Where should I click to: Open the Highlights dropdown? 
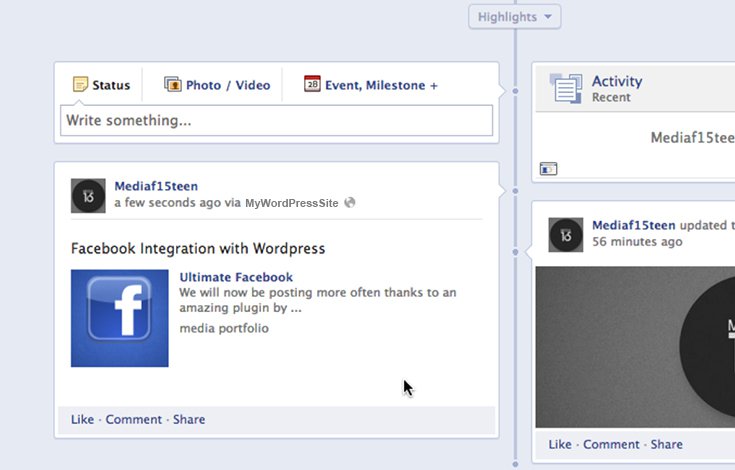point(515,17)
